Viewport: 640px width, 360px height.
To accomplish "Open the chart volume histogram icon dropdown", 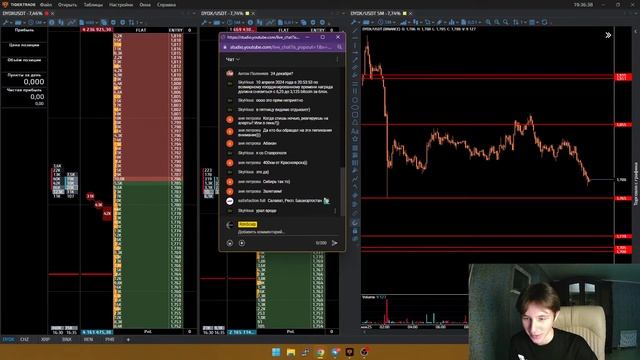I will click(453, 22).
